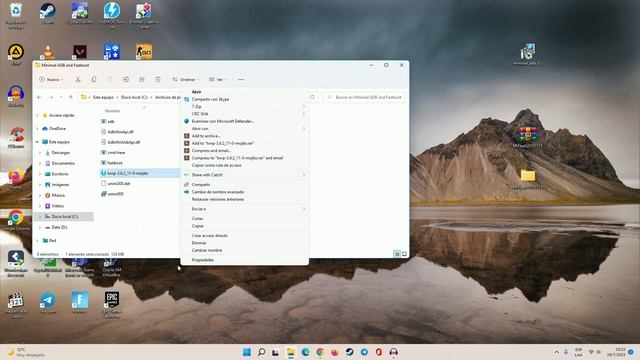Select the unins000.dat file
The height and width of the screenshot is (360, 640).
coord(118,184)
